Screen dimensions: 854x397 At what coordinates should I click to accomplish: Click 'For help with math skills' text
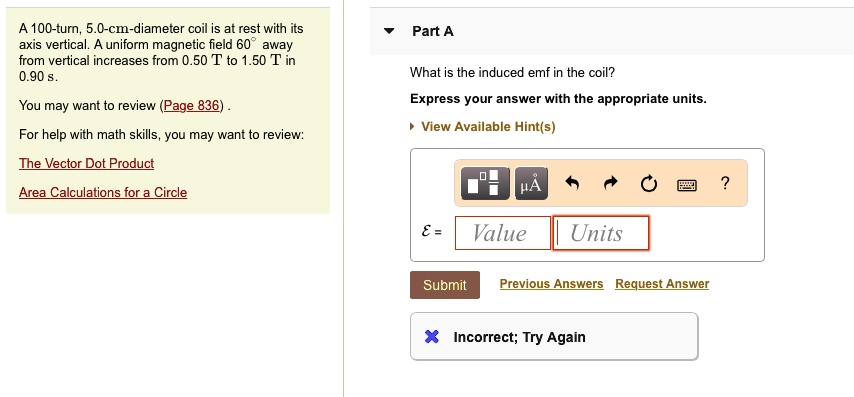161,135
